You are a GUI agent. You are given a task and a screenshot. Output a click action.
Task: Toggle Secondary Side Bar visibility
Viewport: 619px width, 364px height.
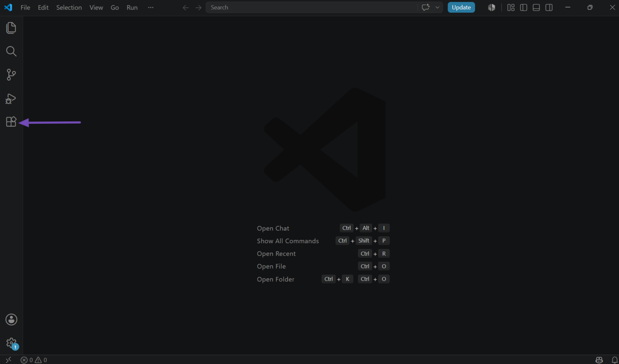tap(549, 8)
